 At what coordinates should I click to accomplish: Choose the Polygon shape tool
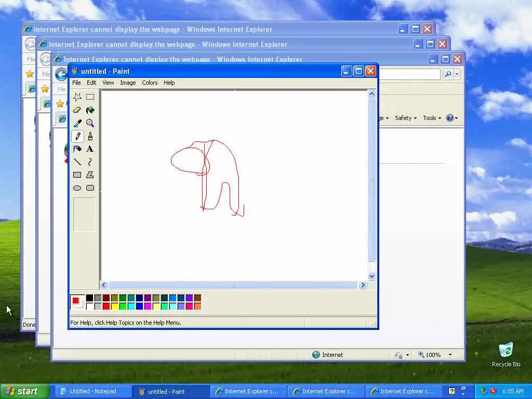pos(90,175)
